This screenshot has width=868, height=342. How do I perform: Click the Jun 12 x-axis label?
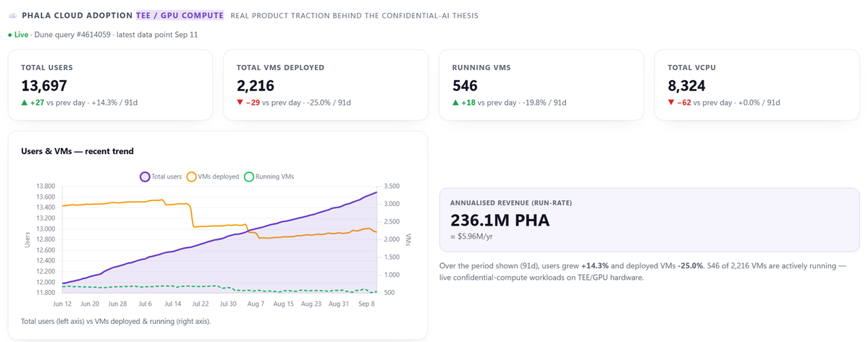63,304
